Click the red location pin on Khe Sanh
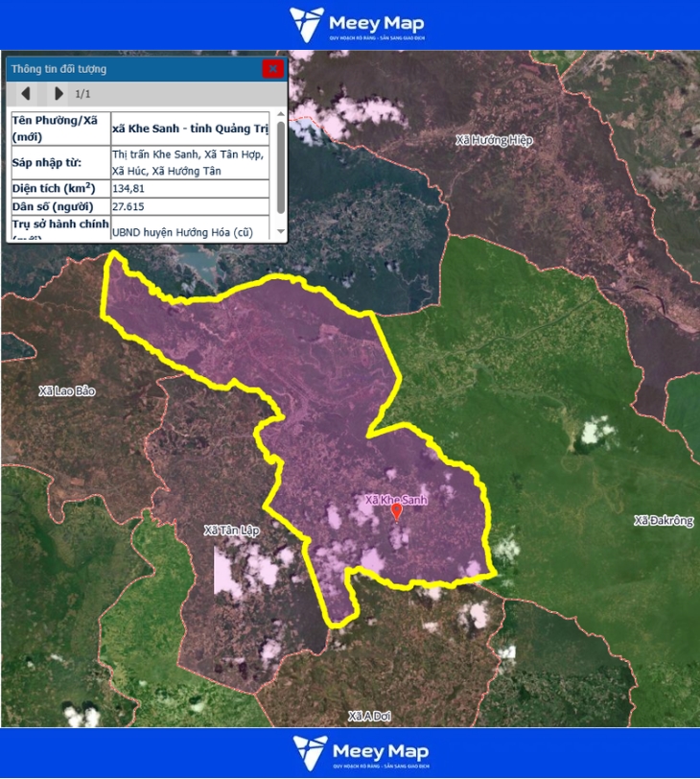Screen dimensions: 700x779 tap(397, 512)
